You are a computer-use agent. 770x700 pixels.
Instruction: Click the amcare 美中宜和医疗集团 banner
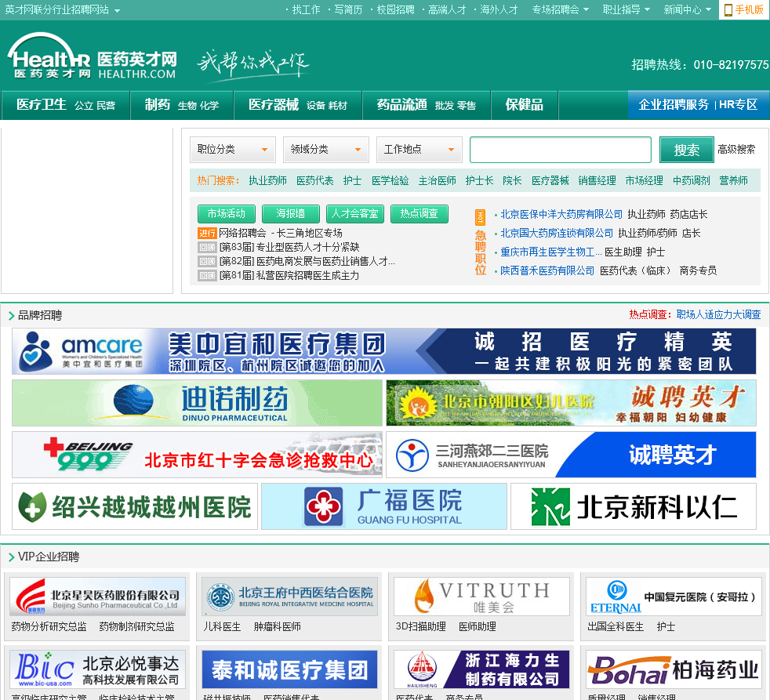click(383, 351)
